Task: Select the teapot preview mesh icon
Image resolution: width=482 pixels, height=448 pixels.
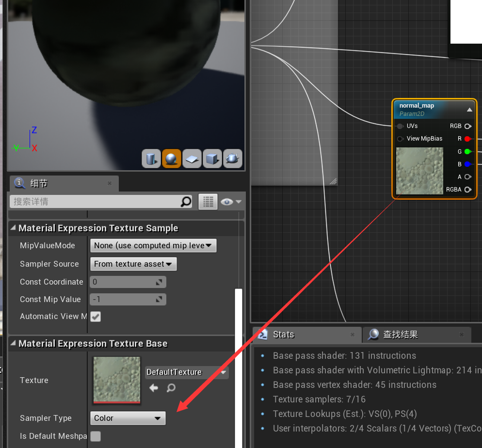Action: (232, 159)
